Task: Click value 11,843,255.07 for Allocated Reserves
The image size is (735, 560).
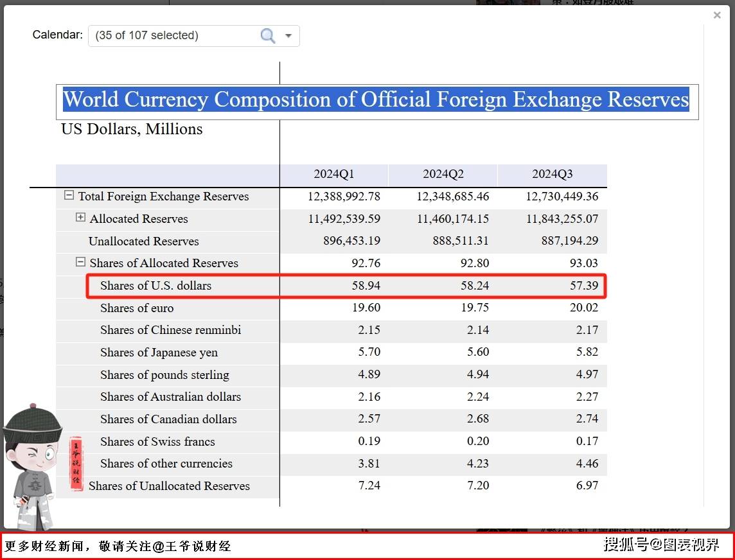Action: tap(562, 219)
